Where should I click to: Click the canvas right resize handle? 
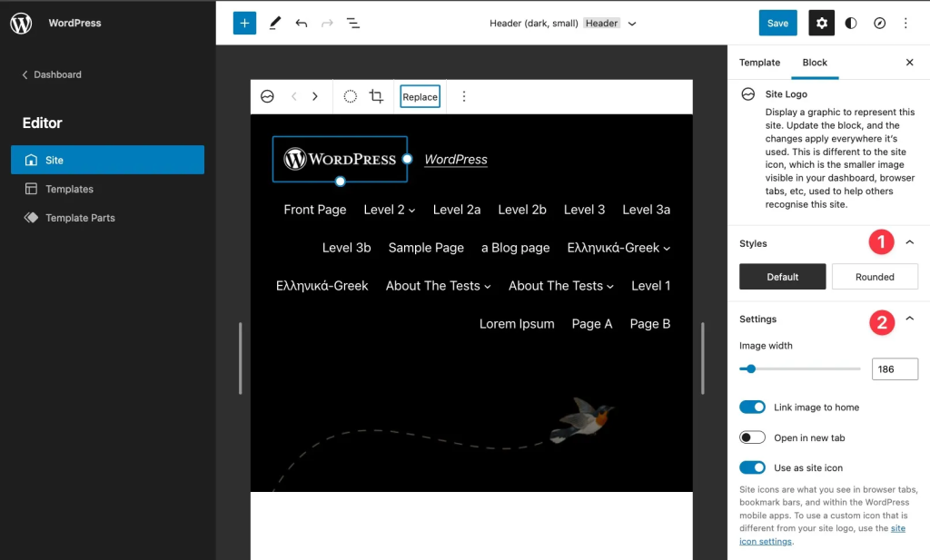point(702,359)
